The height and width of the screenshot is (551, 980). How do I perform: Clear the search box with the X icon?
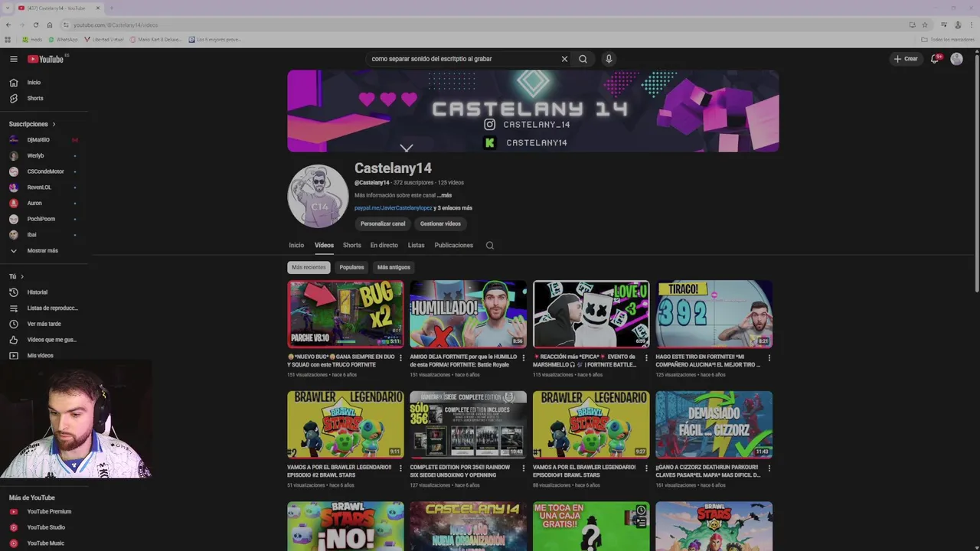564,59
